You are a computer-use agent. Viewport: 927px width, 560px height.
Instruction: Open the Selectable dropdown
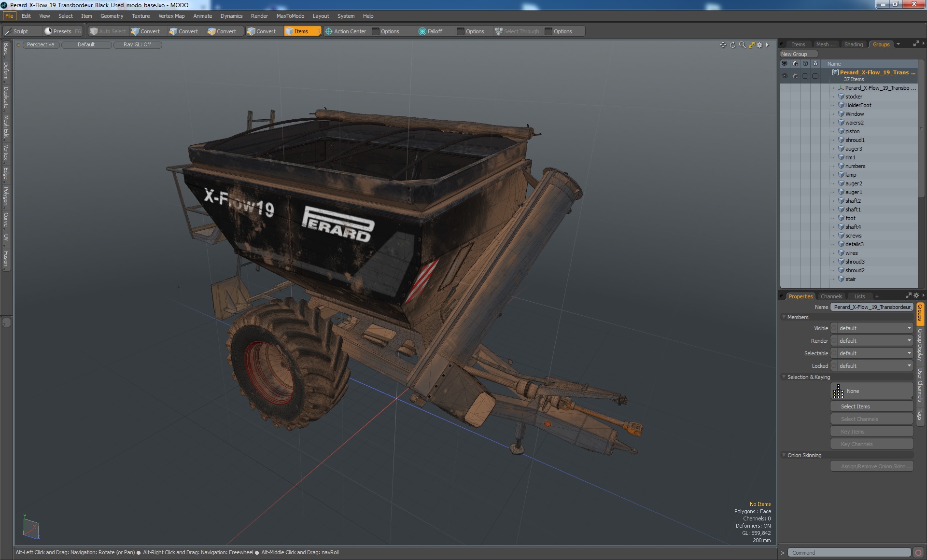(x=872, y=353)
